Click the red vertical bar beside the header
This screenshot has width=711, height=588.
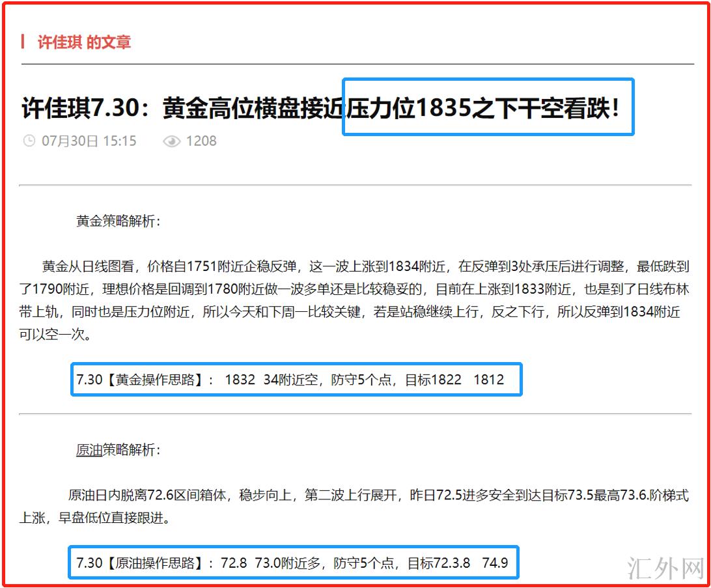pyautogui.click(x=23, y=42)
